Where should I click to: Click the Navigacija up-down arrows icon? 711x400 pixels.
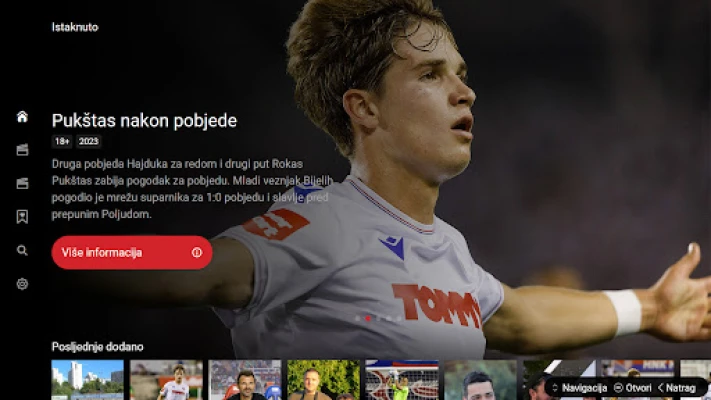pos(555,388)
